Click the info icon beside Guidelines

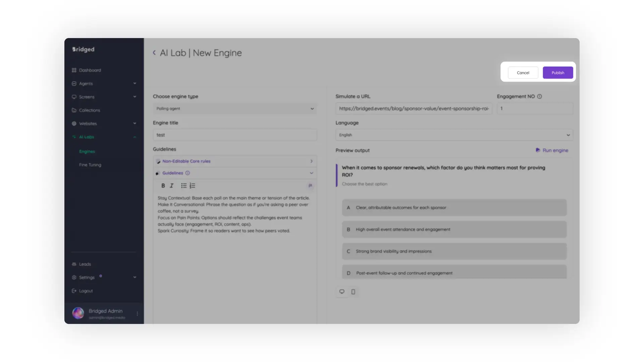[187, 173]
